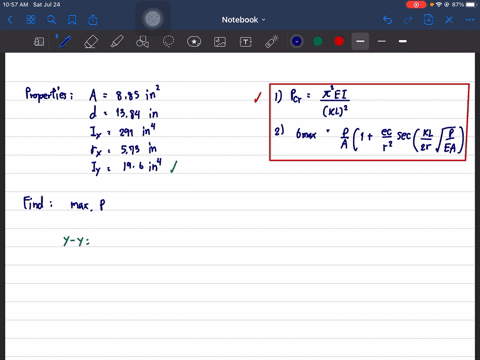
Task: Open the search magnifier
Action: [51, 20]
